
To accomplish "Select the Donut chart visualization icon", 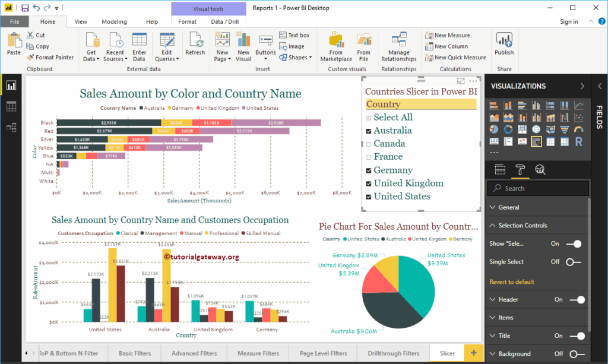I will [x=508, y=129].
